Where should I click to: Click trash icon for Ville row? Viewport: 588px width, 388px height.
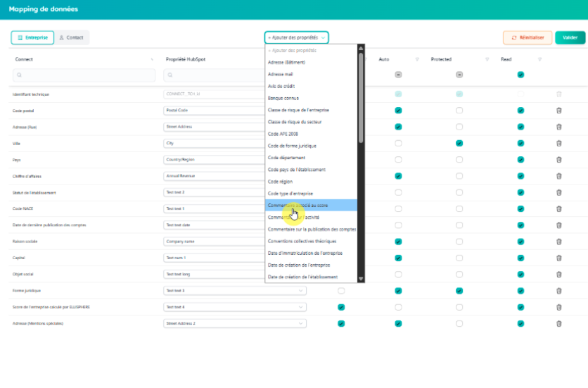559,143
